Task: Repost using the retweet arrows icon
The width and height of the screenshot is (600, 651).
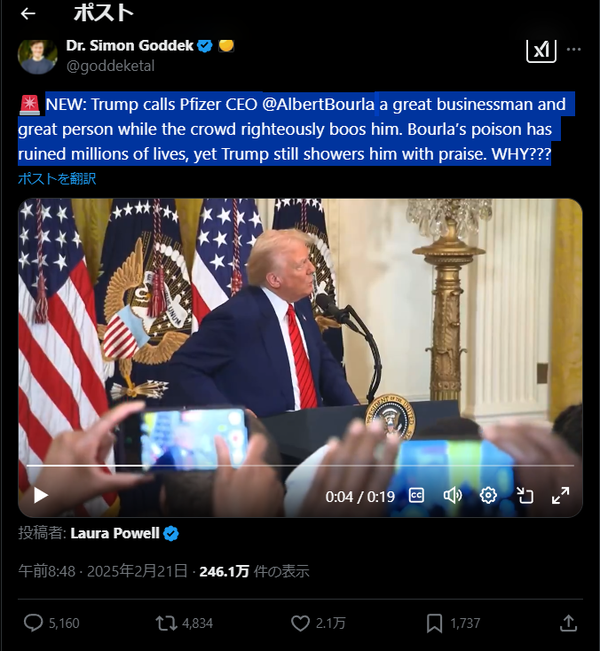Action: click(166, 623)
